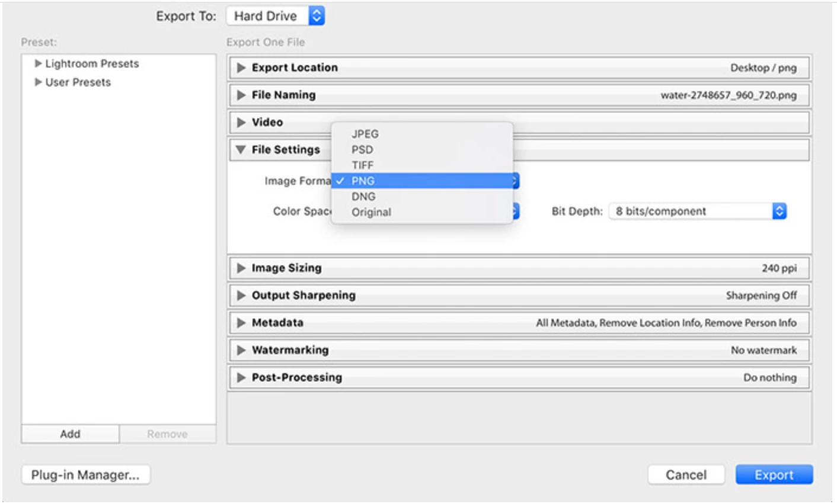Choose Original from the format menu
The image size is (837, 504).
[422, 212]
